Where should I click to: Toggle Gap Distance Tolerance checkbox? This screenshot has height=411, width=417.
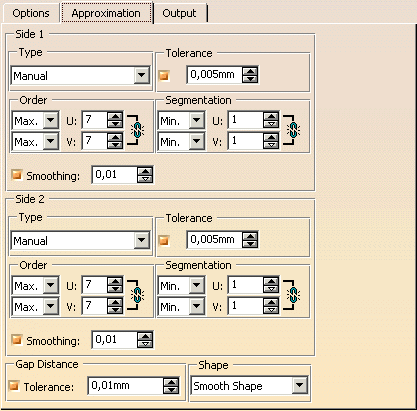pyautogui.click(x=14, y=386)
